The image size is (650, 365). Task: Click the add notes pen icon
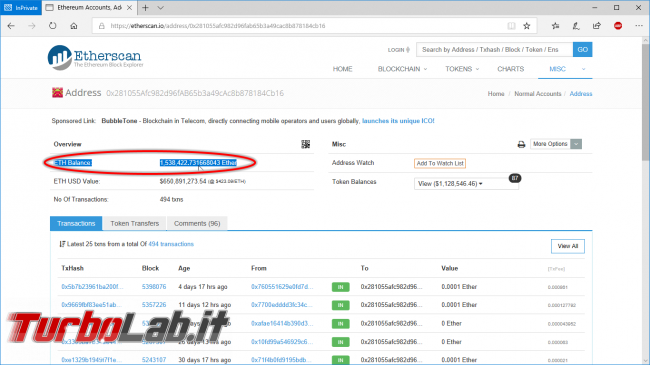click(x=576, y=26)
